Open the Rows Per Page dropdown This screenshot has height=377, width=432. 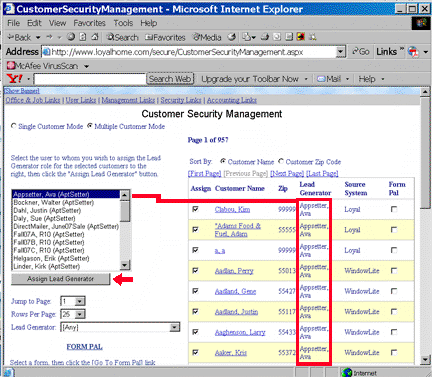click(x=80, y=314)
